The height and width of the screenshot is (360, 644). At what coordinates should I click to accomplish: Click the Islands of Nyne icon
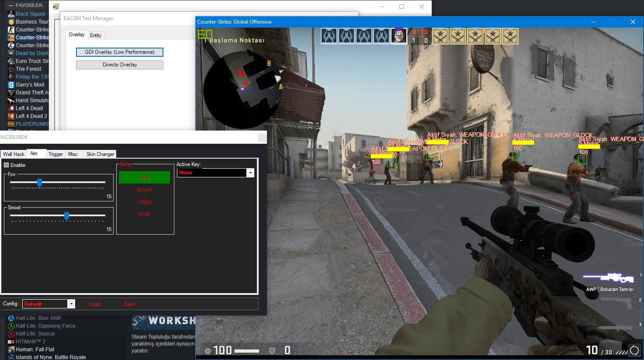(11, 357)
